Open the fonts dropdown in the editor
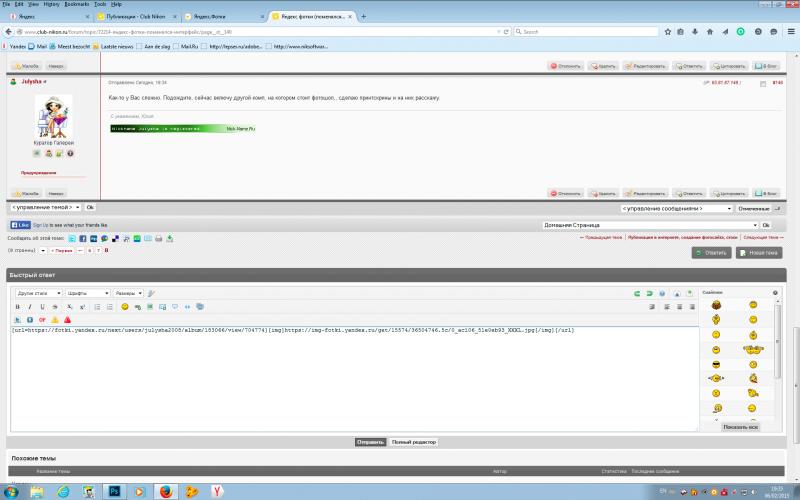 coord(88,293)
